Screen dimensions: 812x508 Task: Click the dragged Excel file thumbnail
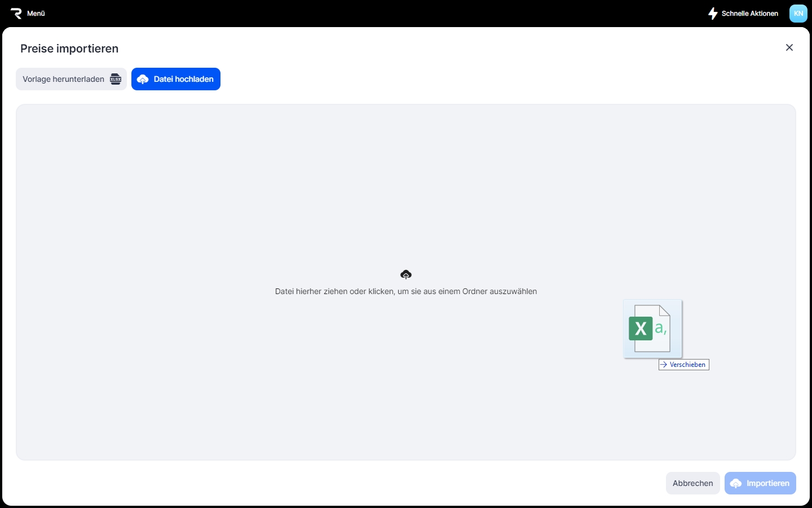(652, 329)
